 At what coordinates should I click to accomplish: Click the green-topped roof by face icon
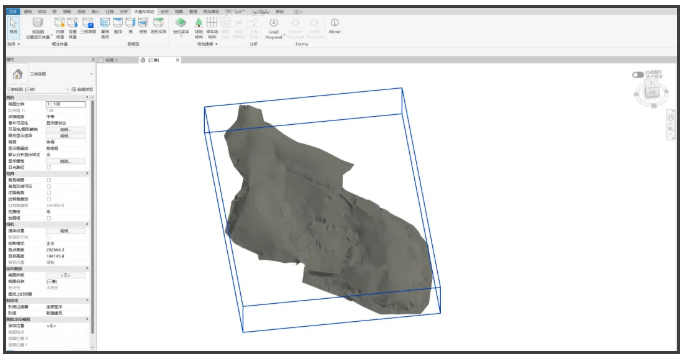[159, 26]
